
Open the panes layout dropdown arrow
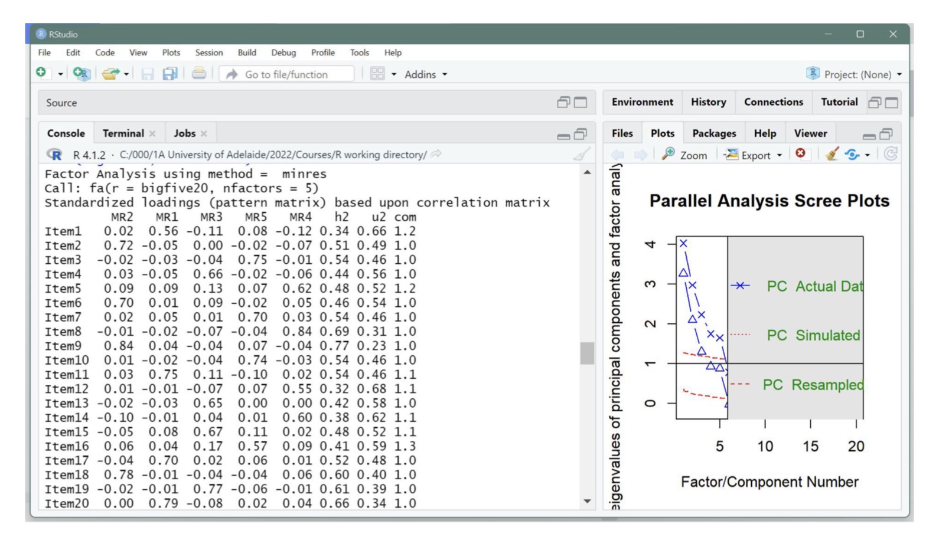point(393,74)
